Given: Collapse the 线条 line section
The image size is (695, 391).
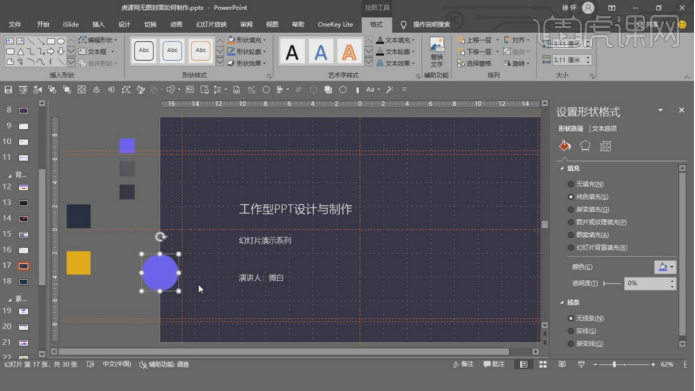Looking at the screenshot, I should (570, 302).
